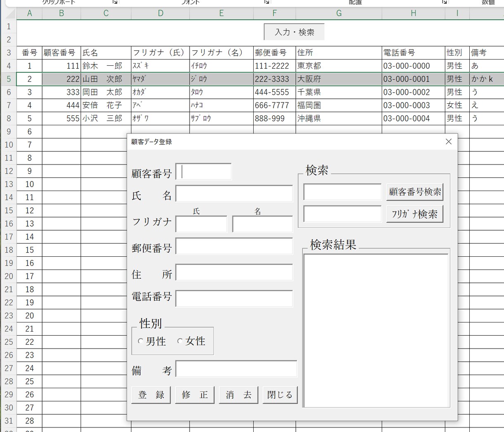Click the 登録 button in the form
The image size is (504, 432).
(x=151, y=395)
